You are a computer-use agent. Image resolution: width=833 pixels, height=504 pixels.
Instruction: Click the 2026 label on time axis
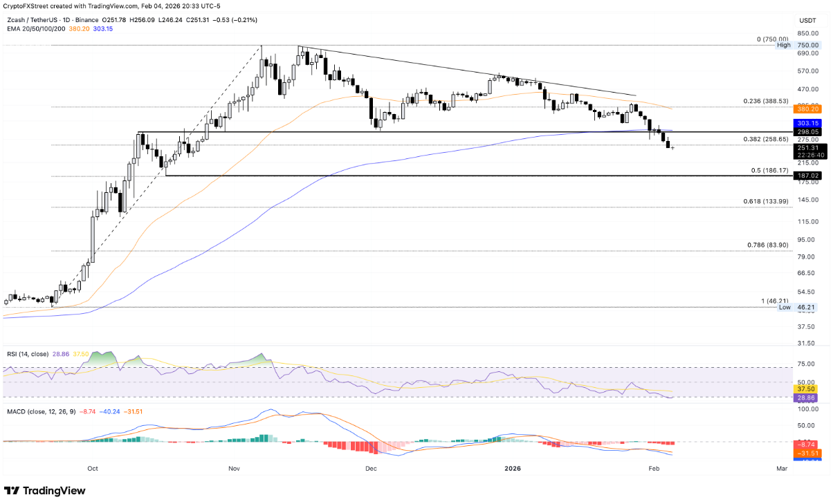pyautogui.click(x=513, y=468)
